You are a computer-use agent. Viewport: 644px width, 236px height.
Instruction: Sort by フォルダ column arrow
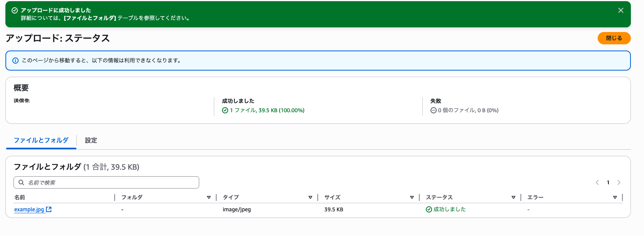[x=209, y=197]
